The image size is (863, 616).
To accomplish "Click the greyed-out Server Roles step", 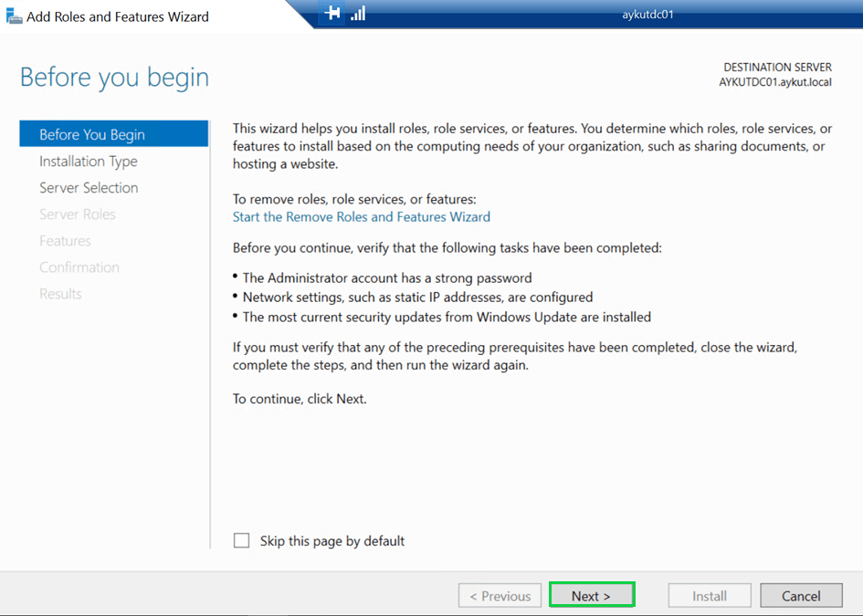I will [78, 214].
